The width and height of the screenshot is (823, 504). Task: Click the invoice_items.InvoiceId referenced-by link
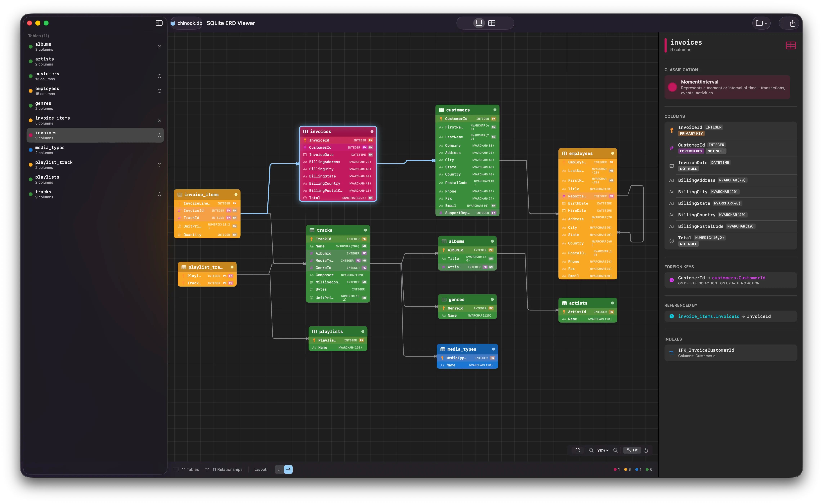[x=708, y=316]
